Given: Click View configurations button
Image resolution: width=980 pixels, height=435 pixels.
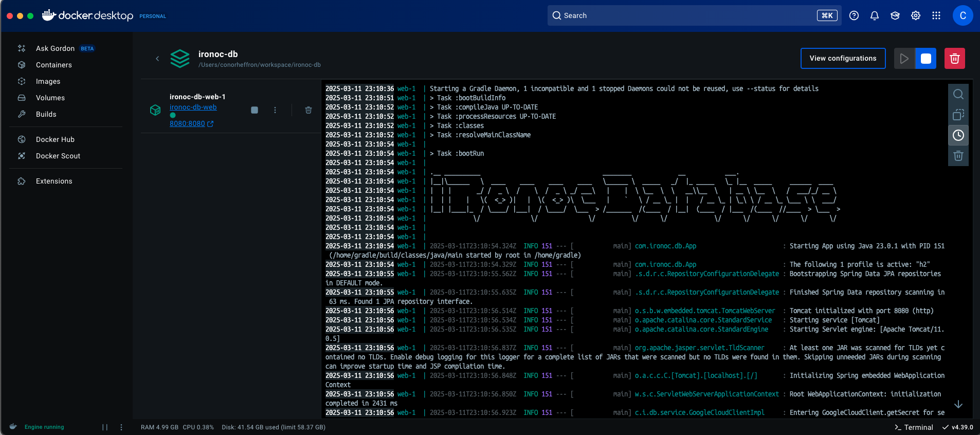Looking at the screenshot, I should coord(843,59).
